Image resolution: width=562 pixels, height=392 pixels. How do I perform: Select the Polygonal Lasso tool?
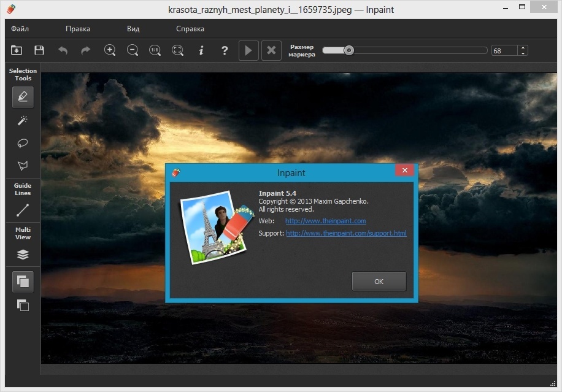tap(23, 165)
